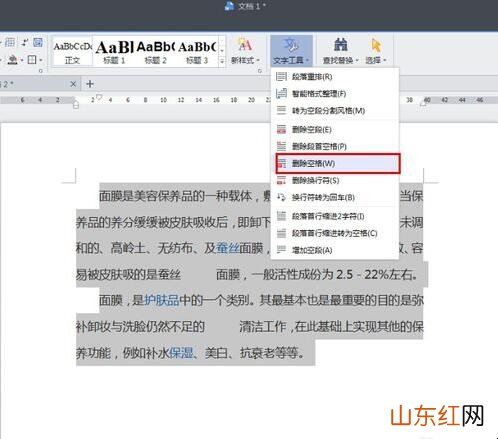Select 删除段首空格(P) menu entry

point(335,146)
